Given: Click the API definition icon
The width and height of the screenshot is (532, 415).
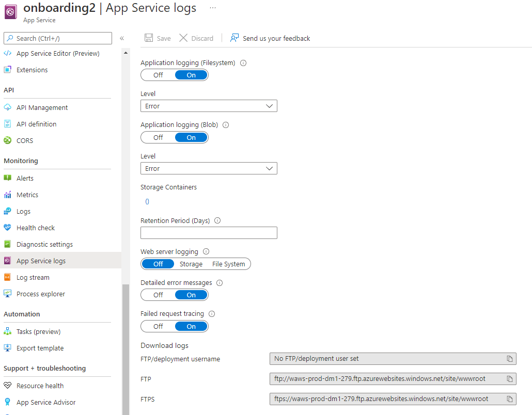Looking at the screenshot, I should tap(7, 124).
